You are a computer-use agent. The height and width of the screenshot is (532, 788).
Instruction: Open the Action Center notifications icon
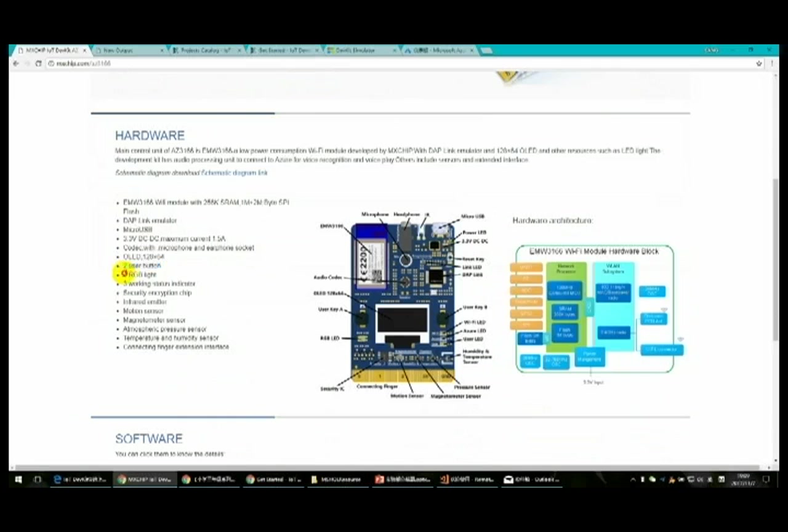(x=766, y=479)
